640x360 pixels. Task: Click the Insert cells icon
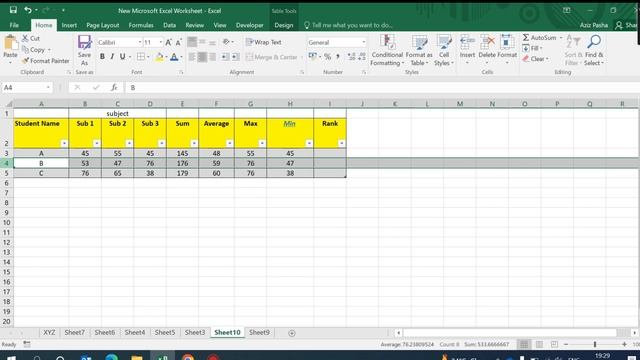(x=467, y=42)
